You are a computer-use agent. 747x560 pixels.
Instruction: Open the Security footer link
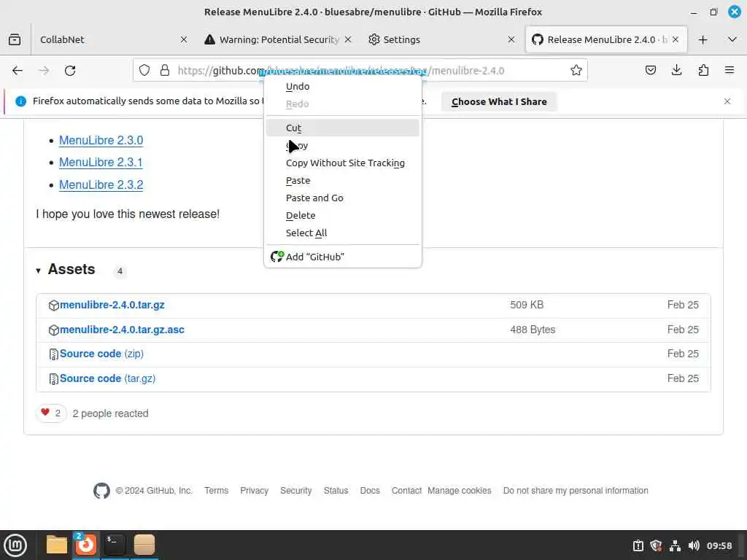tap(296, 491)
